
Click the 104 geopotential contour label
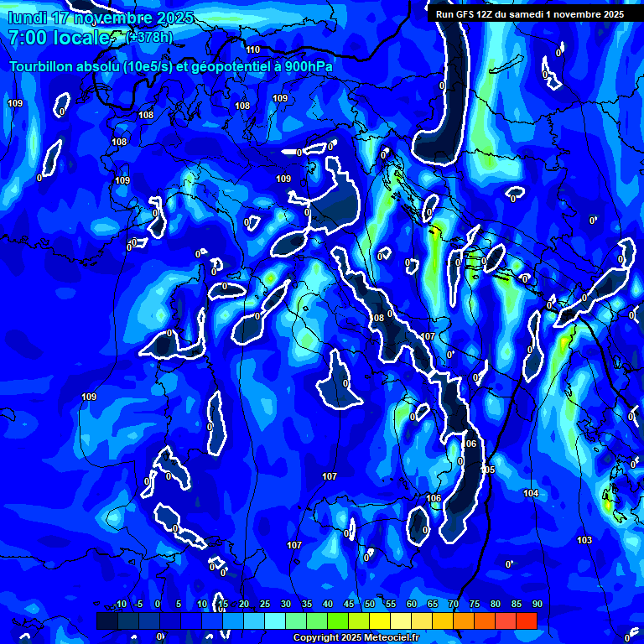coord(531,493)
